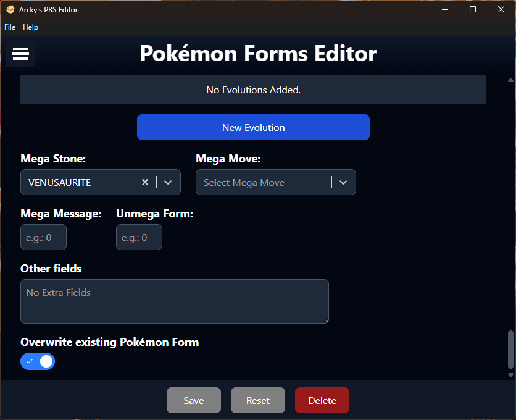Disable Overwrite existing Pokémon Form toggle
The height and width of the screenshot is (420, 516).
[x=38, y=361]
